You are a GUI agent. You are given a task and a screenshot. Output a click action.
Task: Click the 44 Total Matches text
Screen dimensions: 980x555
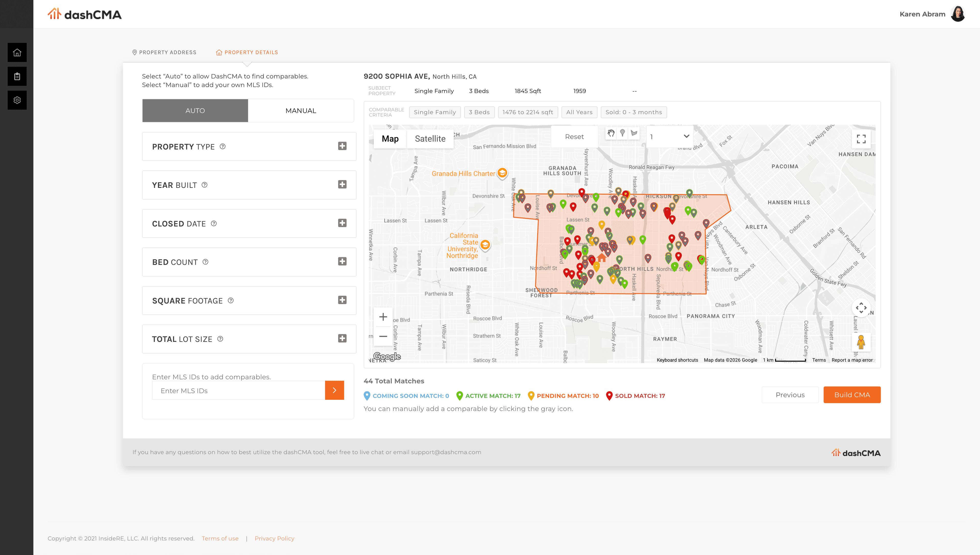[394, 381]
